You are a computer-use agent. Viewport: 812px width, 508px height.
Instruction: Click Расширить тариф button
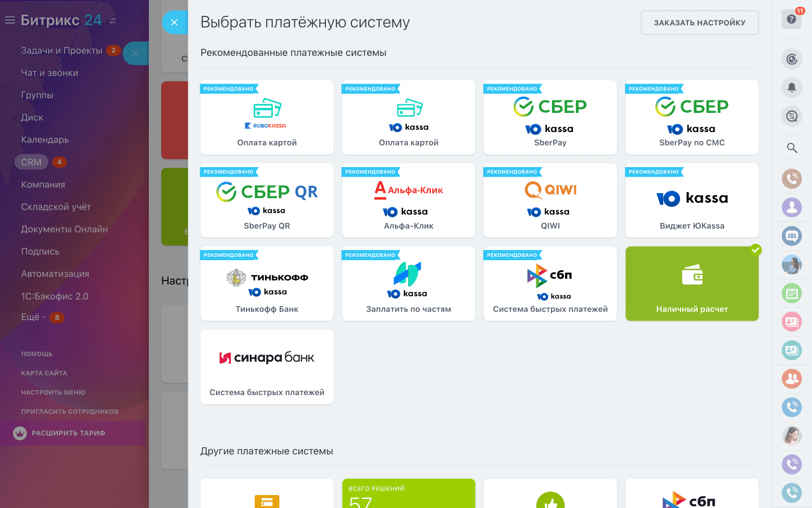(73, 433)
